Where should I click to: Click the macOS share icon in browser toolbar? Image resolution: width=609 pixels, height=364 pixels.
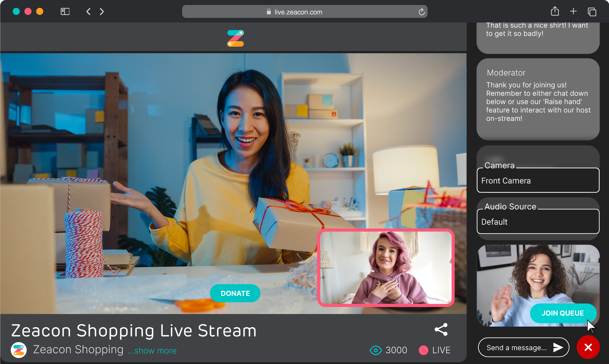555,11
